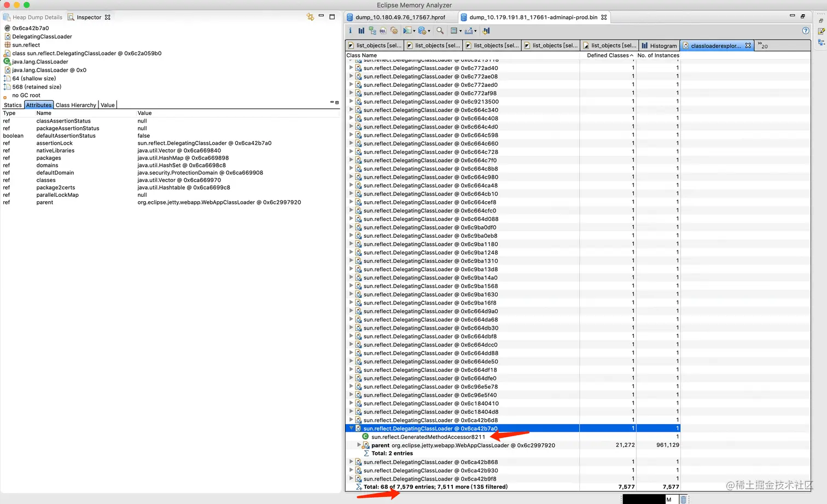
Task: Open the Group result dropdown arrow
Action: point(461,31)
